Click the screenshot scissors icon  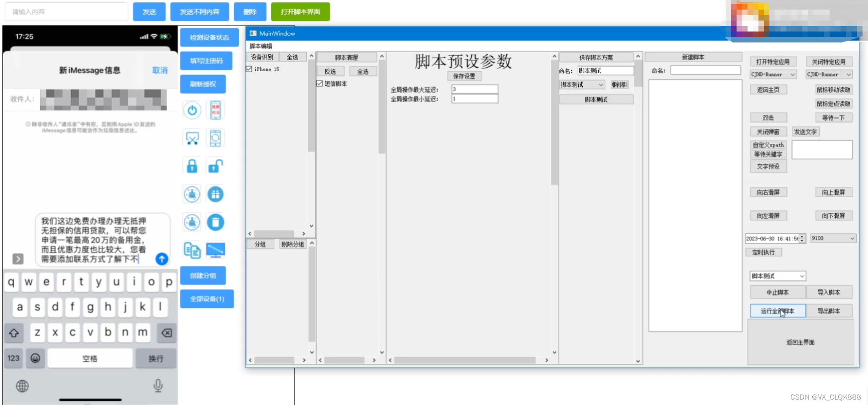[x=192, y=138]
